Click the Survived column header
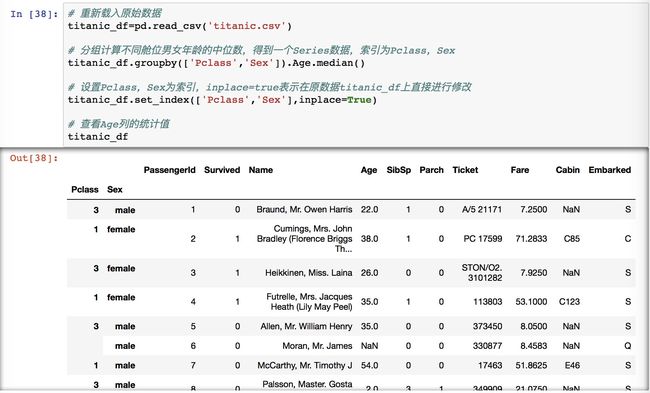 (222, 170)
